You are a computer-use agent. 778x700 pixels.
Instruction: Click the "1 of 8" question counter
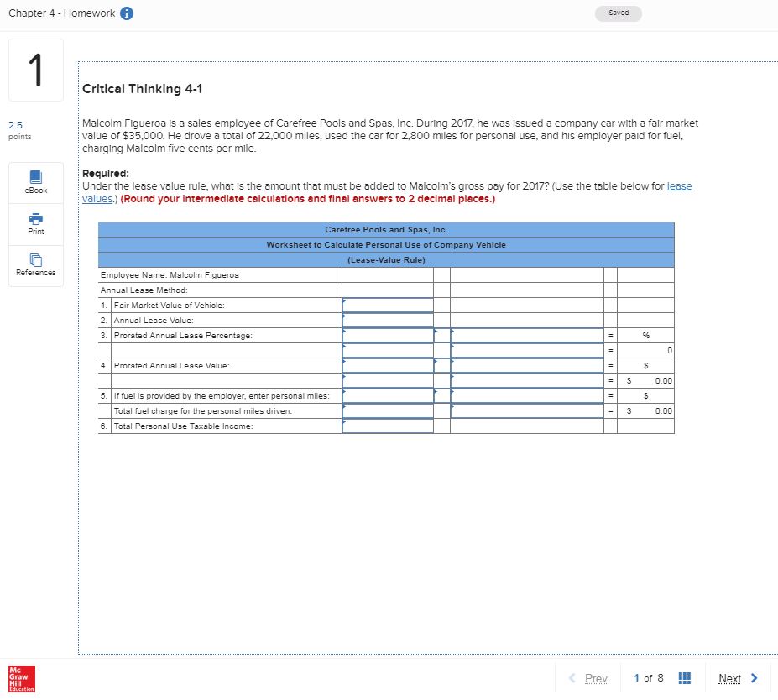click(x=649, y=677)
